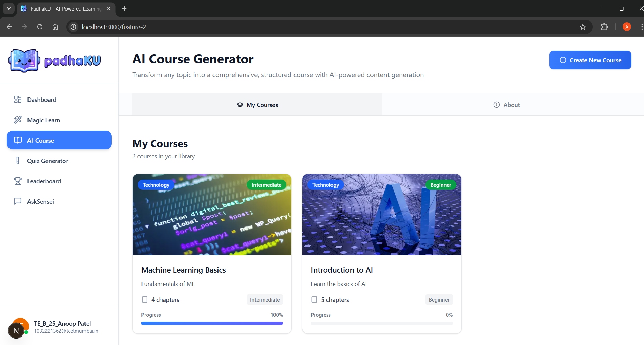The height and width of the screenshot is (345, 644).
Task: Go back using the browser back arrow
Action: 10,27
